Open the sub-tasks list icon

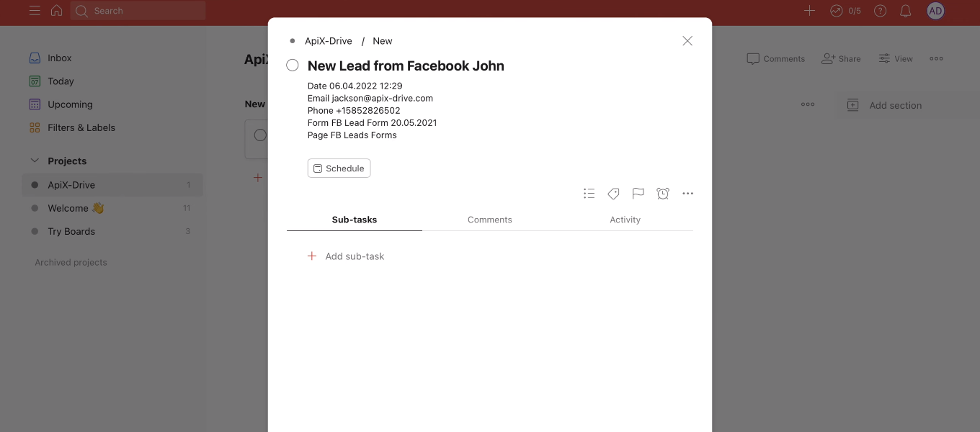589,193
